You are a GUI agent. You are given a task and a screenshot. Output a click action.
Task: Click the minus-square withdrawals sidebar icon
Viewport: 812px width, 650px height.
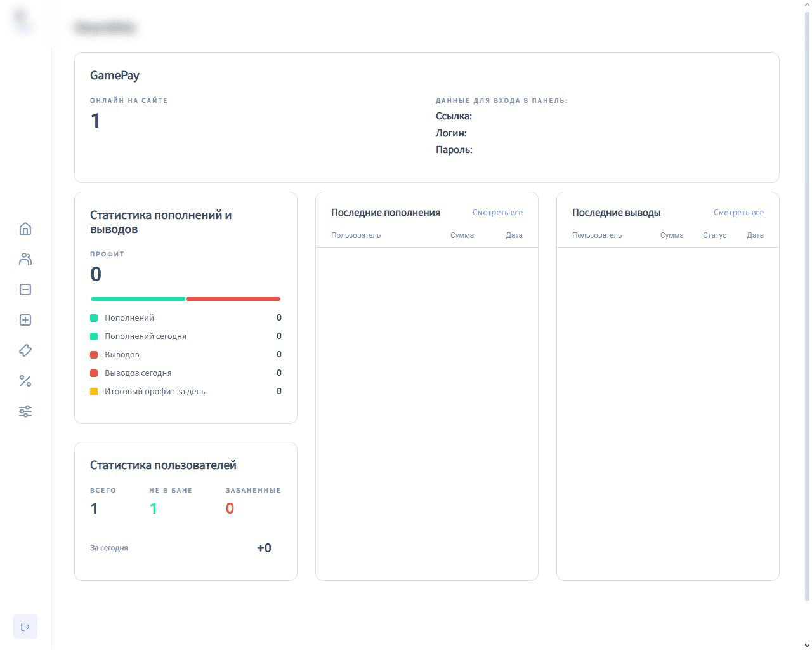(x=25, y=289)
